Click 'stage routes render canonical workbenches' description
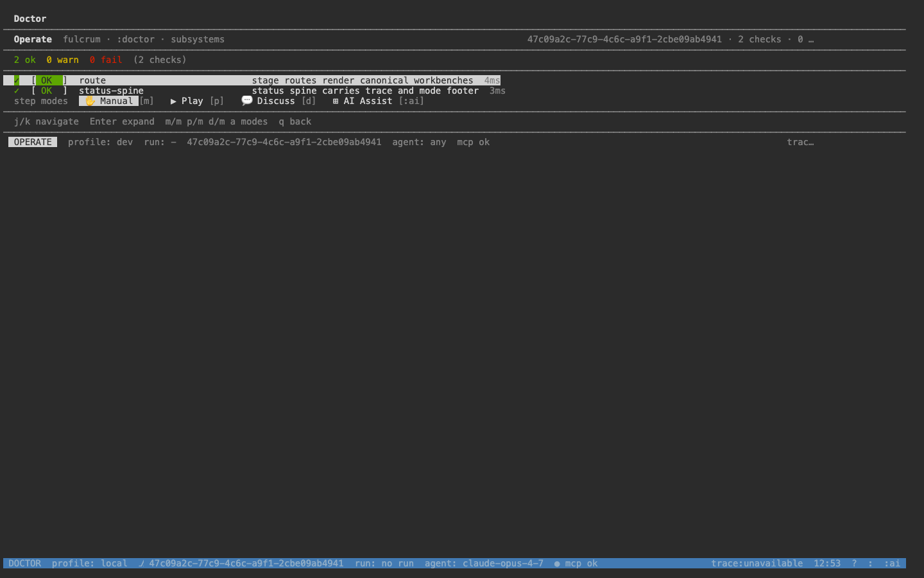The width and height of the screenshot is (924, 578). coord(363,80)
